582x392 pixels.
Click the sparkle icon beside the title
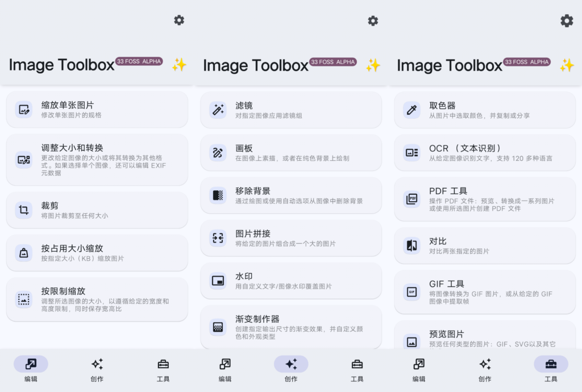click(180, 65)
